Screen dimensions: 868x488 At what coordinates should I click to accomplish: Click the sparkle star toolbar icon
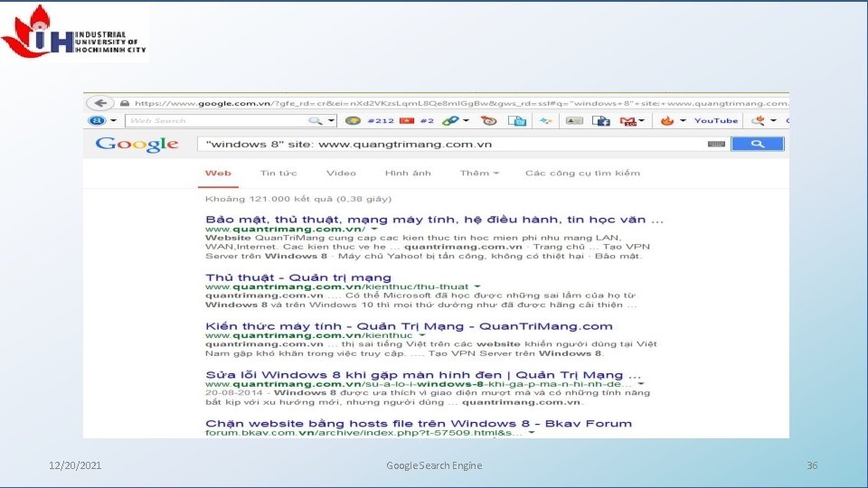(x=545, y=120)
